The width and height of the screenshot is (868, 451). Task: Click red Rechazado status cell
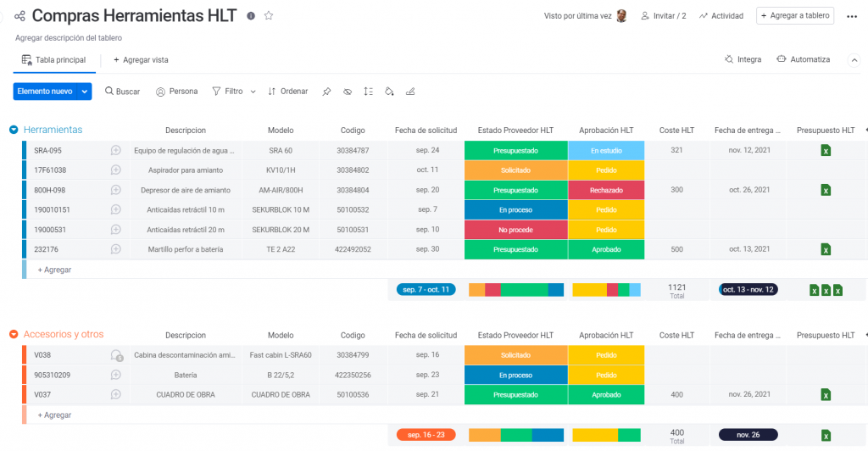606,190
